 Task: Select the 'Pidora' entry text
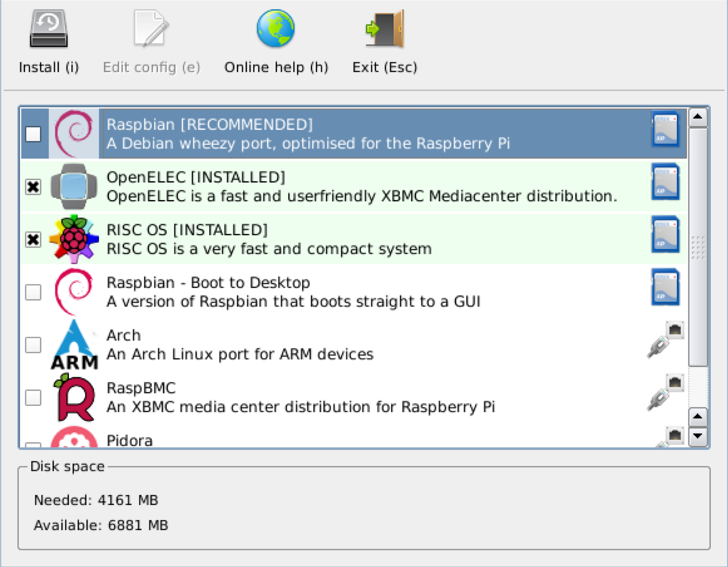click(x=130, y=441)
